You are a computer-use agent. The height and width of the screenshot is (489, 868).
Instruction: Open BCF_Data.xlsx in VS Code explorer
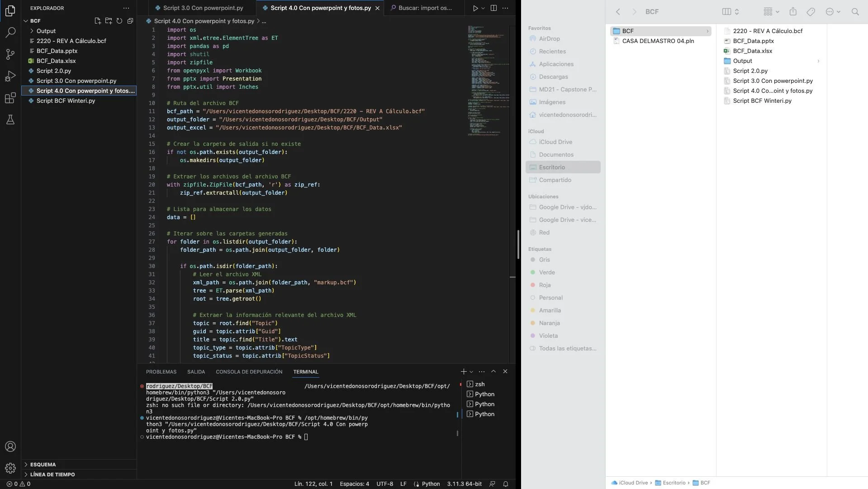pos(56,61)
